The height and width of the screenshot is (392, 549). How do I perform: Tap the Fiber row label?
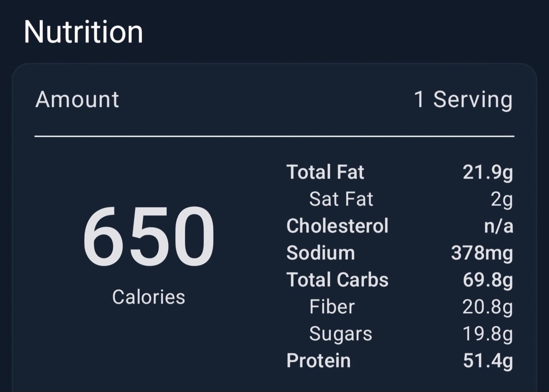pos(332,307)
